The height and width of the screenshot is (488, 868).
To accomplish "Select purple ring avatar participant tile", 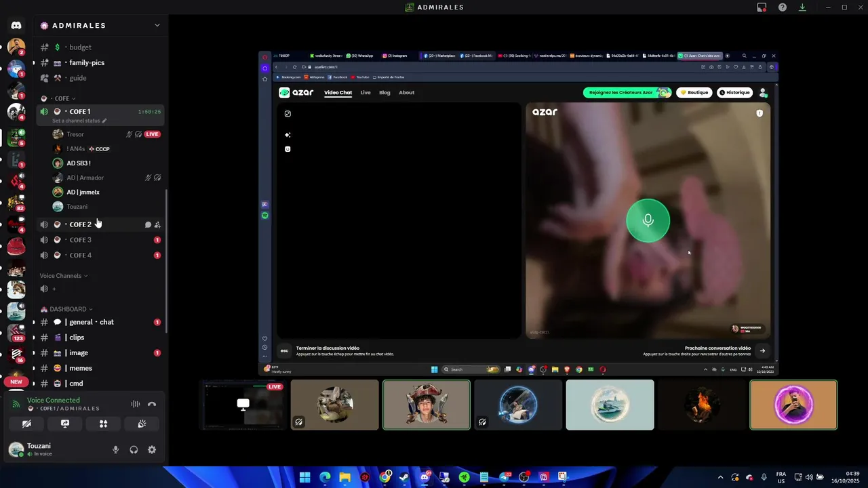I will [793, 405].
